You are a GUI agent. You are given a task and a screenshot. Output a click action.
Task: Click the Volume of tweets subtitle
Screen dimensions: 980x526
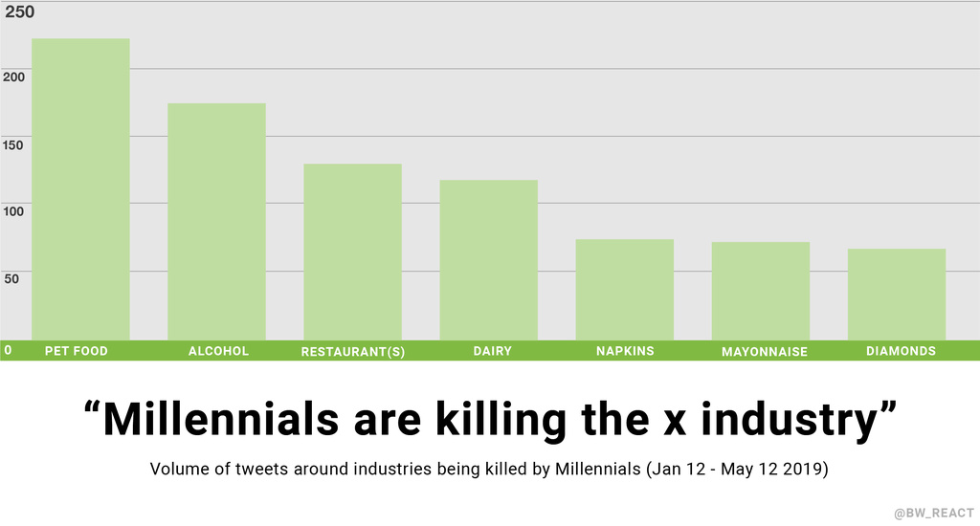tap(489, 471)
